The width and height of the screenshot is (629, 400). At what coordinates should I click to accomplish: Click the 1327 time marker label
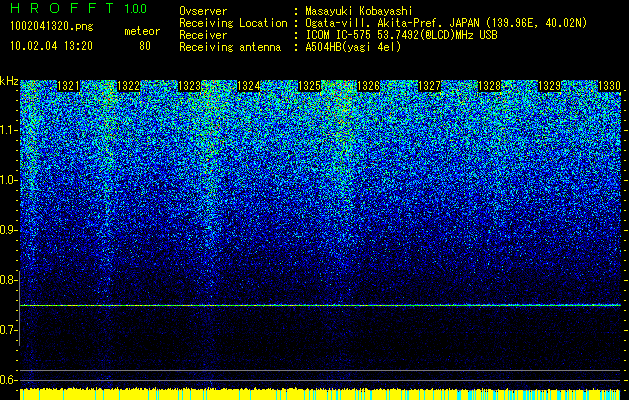tap(429, 86)
